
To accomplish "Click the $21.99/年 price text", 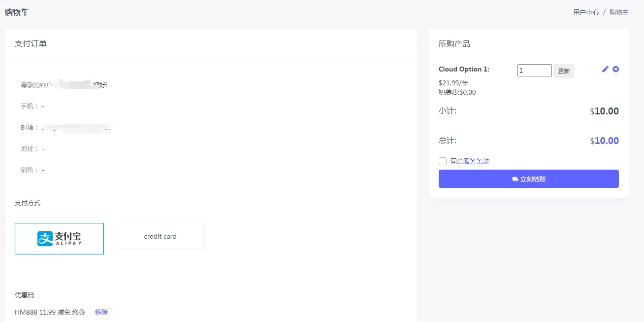I will tap(453, 83).
